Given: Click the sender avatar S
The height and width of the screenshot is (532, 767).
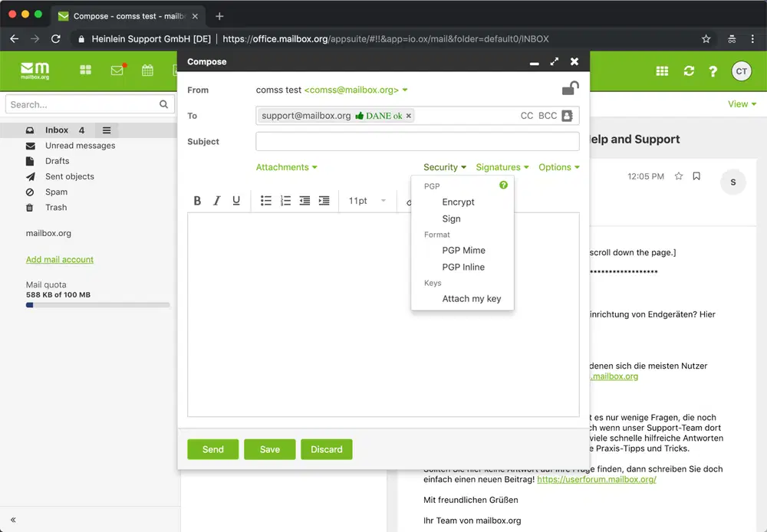Looking at the screenshot, I should coord(732,182).
